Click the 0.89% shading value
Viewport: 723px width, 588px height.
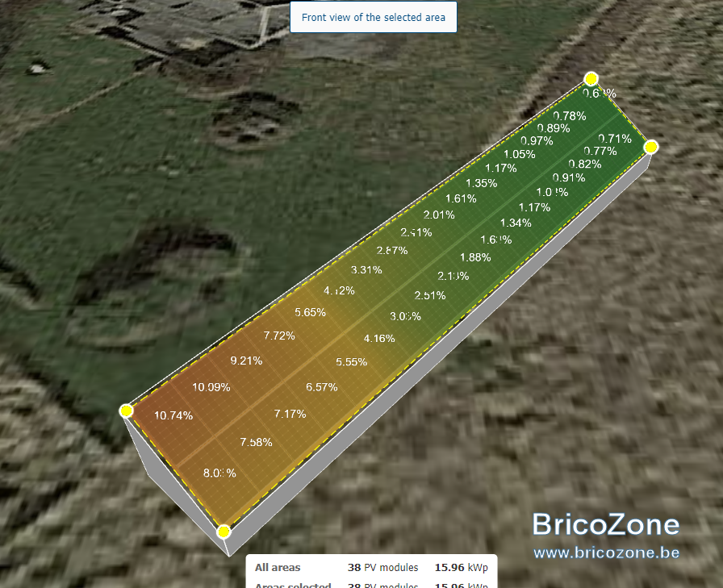(x=554, y=128)
